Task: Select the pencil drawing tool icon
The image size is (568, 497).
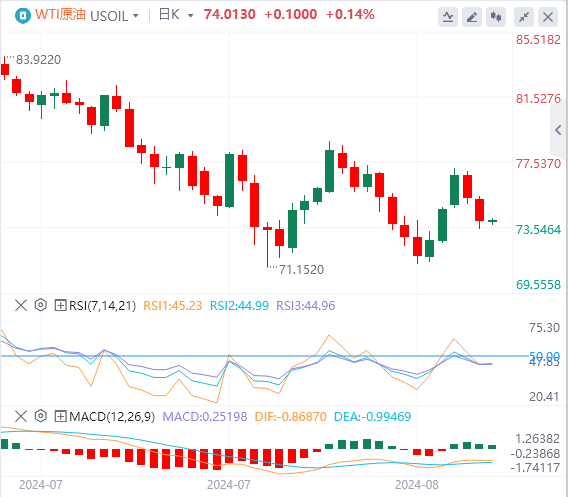Action: [472, 17]
